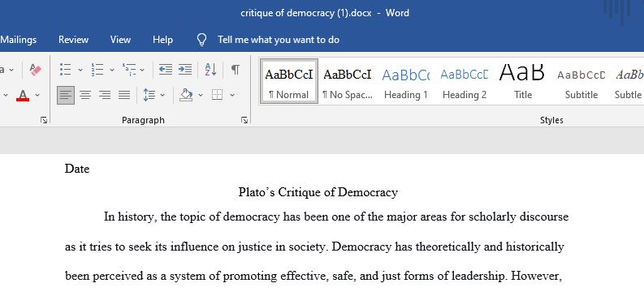Click the Tell me what you want to do box
Image resolution: width=644 pixels, height=296 pixels.
coord(279,40)
